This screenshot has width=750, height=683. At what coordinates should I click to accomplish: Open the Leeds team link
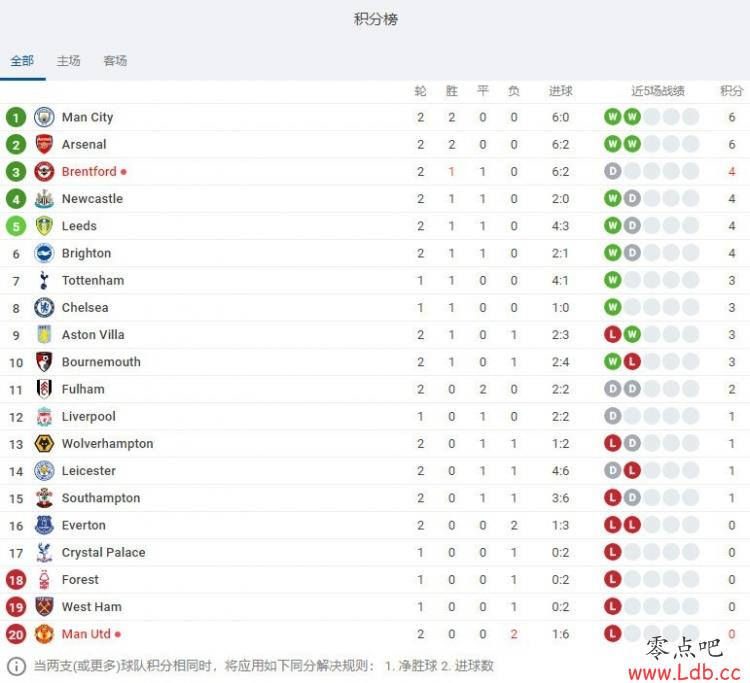[x=79, y=226]
